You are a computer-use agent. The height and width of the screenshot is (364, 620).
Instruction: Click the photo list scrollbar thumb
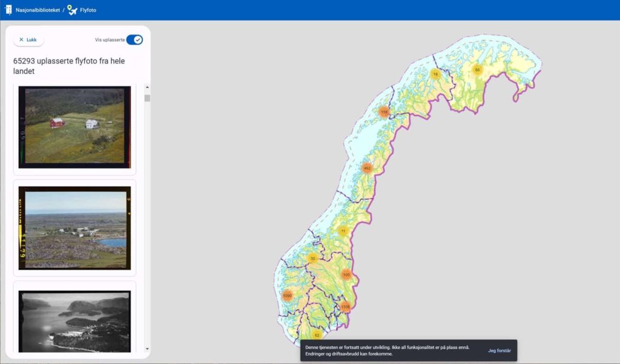147,98
